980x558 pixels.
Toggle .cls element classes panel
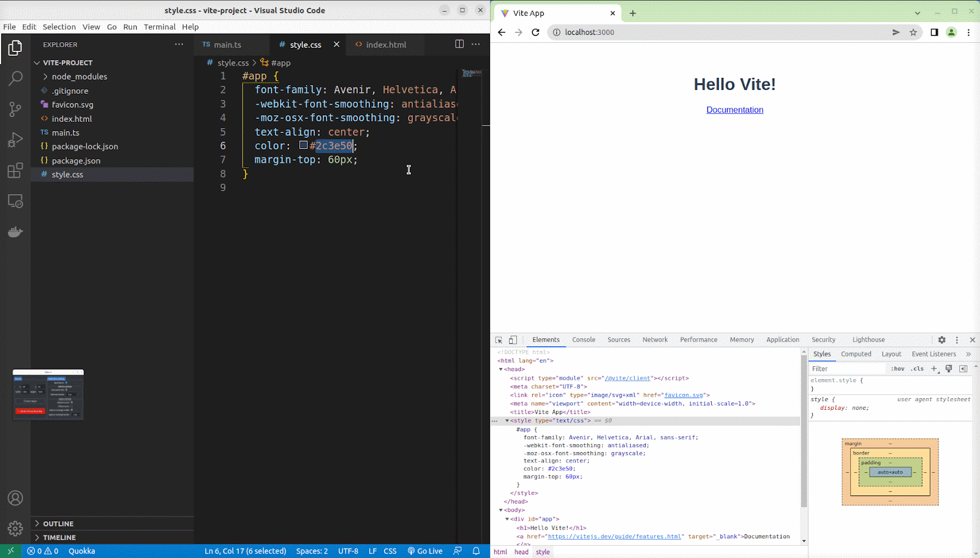pos(917,369)
